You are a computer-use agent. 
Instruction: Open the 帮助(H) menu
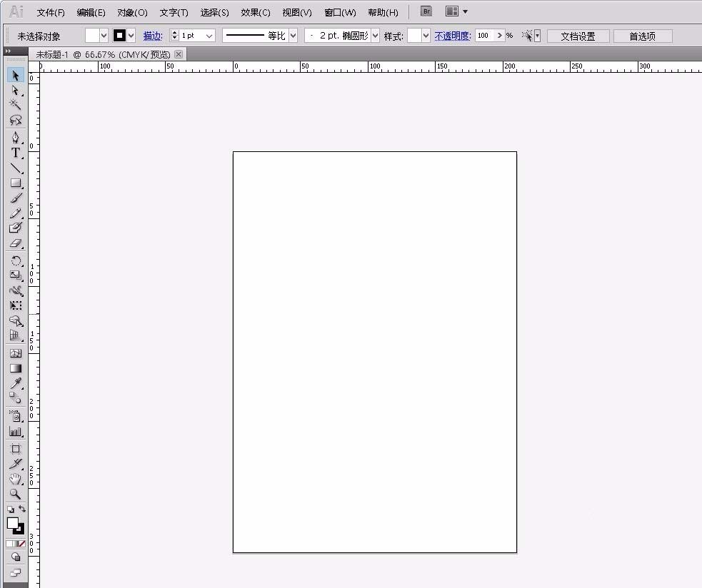pyautogui.click(x=383, y=13)
